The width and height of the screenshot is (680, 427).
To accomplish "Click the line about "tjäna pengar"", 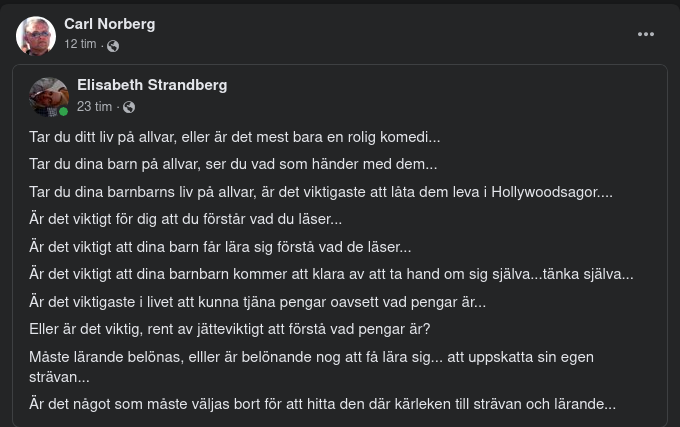I will (257, 302).
